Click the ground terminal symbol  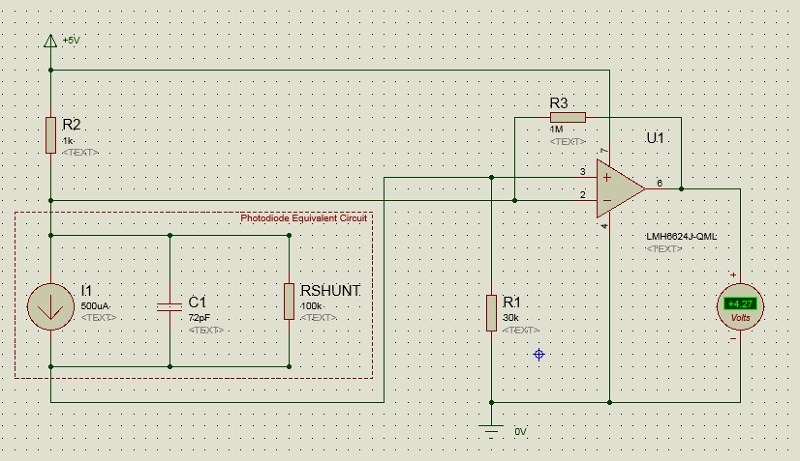pyautogui.click(x=491, y=427)
